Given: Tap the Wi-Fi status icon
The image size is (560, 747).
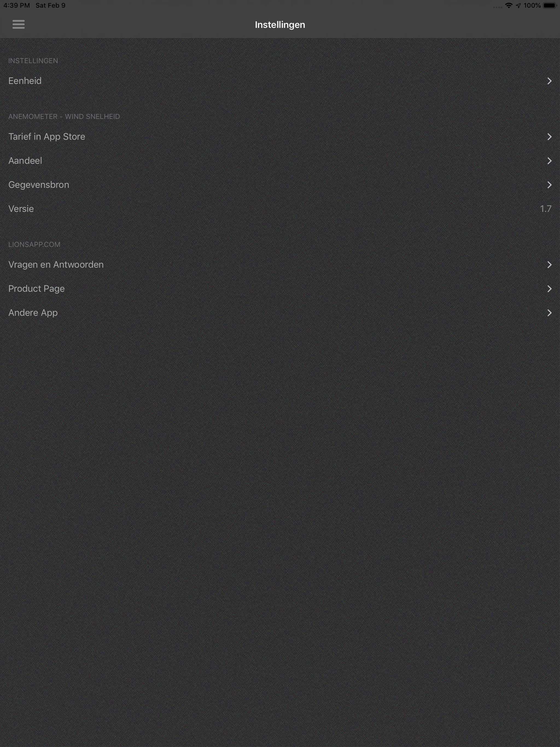Looking at the screenshot, I should click(508, 5).
